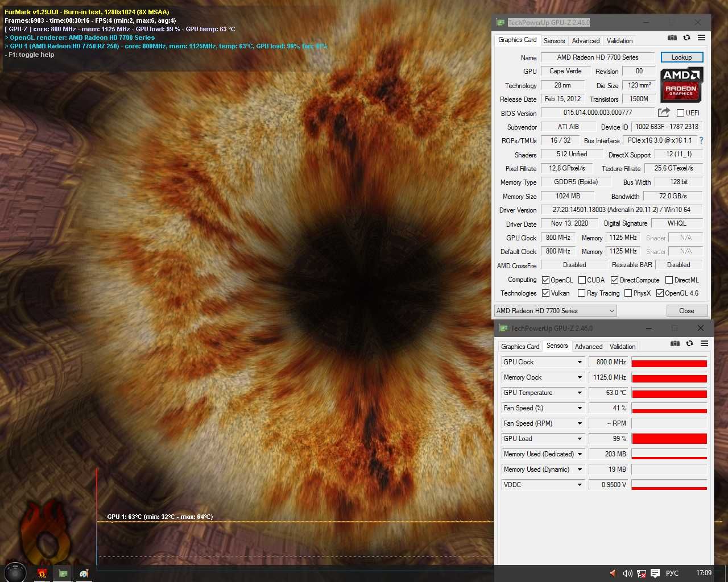Click the GPU Temperature red history graph
This screenshot has height=582, width=728.
point(669,393)
